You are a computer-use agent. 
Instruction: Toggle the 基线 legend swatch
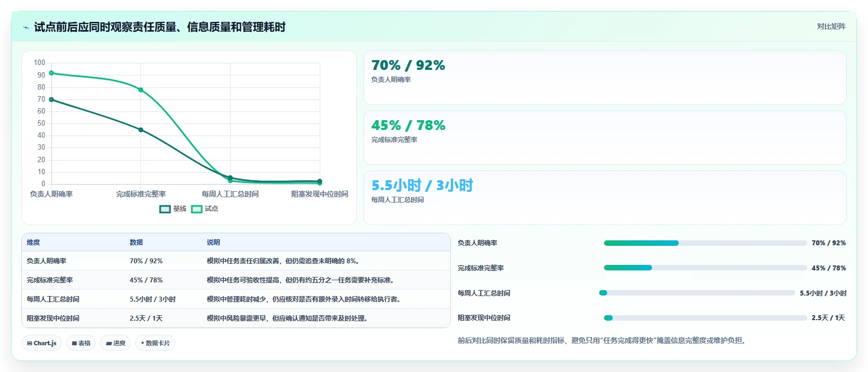165,209
